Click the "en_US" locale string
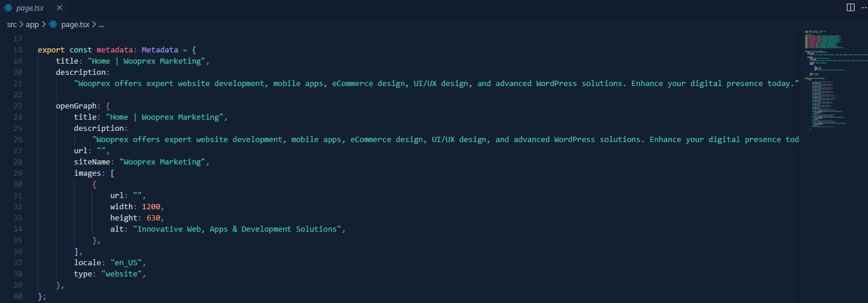Screen dimensions: 868x303 tap(128, 263)
